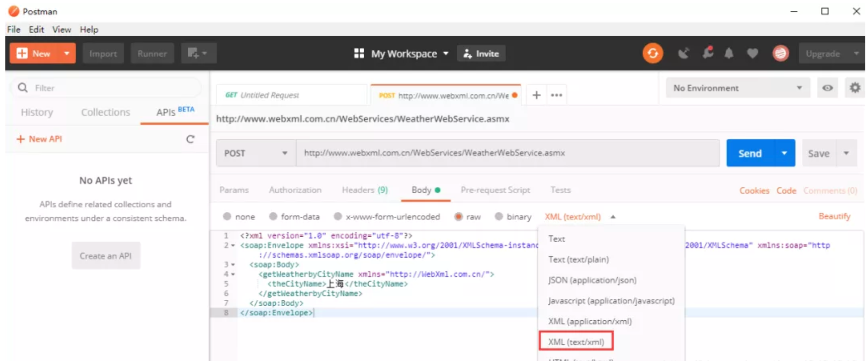Open the Pre-request Script tab
Screen dimensions: 868x361
[x=495, y=190]
